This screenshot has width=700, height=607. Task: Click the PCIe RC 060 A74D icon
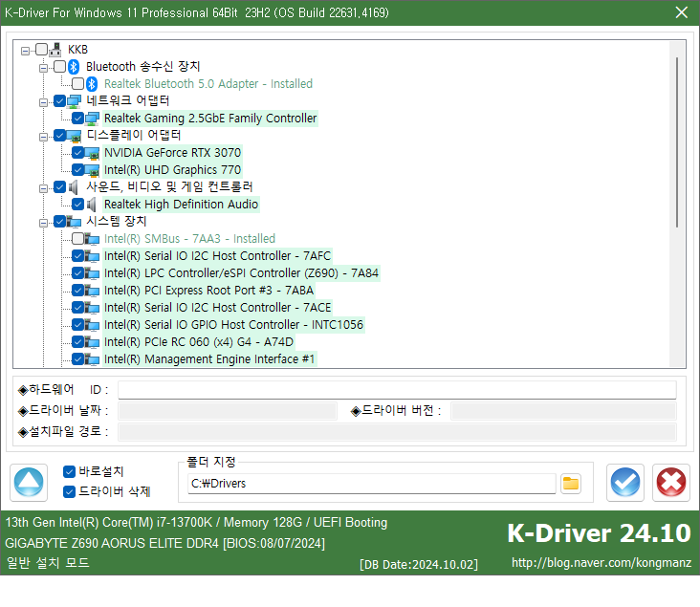pyautogui.click(x=92, y=342)
